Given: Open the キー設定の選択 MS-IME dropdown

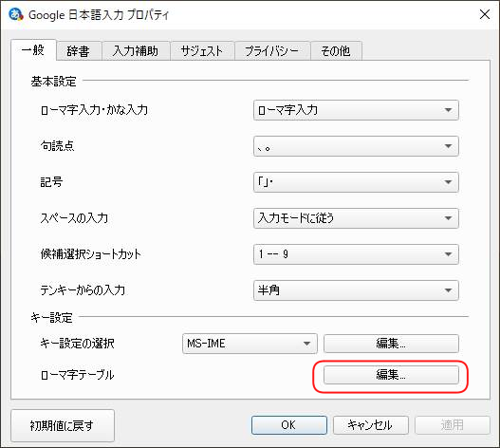Looking at the screenshot, I should 250,344.
